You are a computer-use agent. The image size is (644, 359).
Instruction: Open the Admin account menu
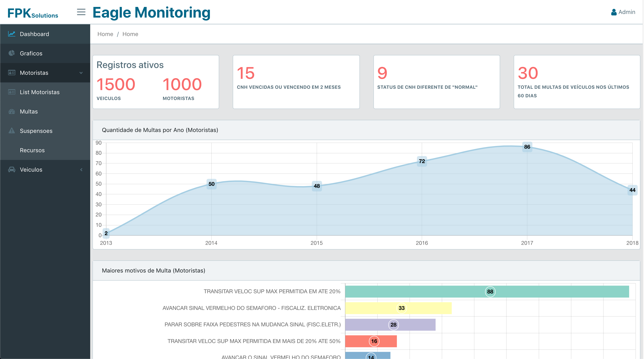[623, 12]
